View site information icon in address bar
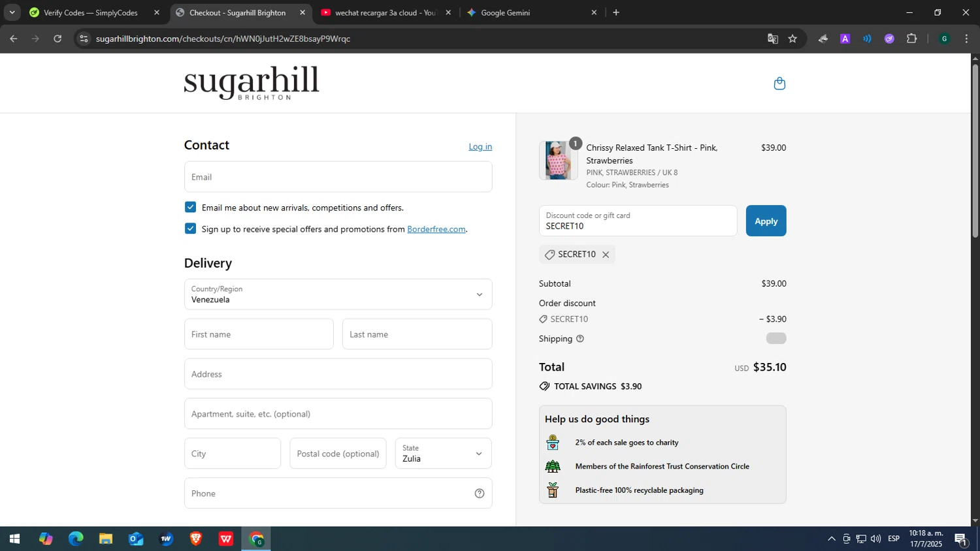Image resolution: width=980 pixels, height=551 pixels. coord(83,39)
